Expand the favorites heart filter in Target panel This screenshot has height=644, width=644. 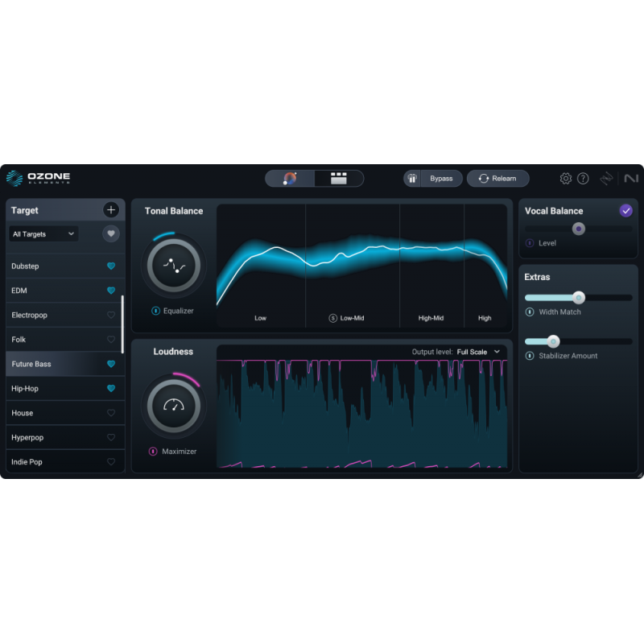[x=109, y=233]
